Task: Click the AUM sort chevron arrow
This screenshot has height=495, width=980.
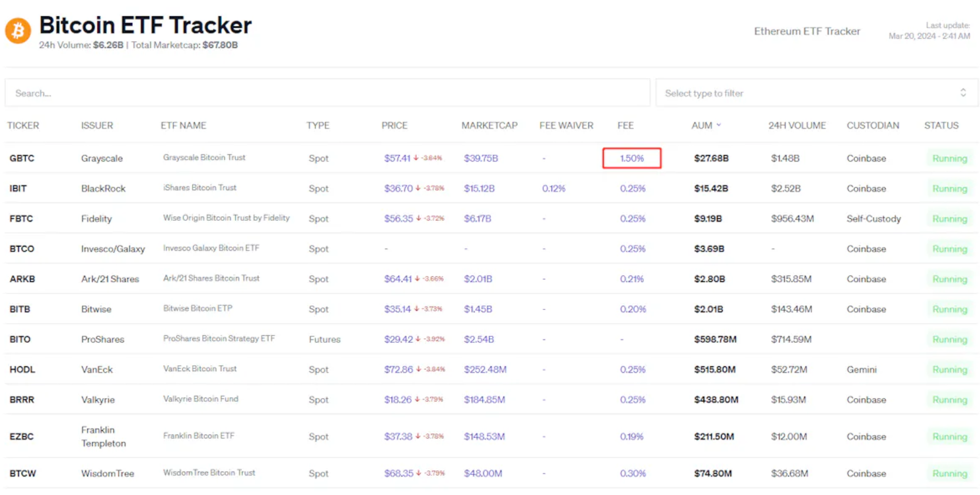Action: click(719, 125)
